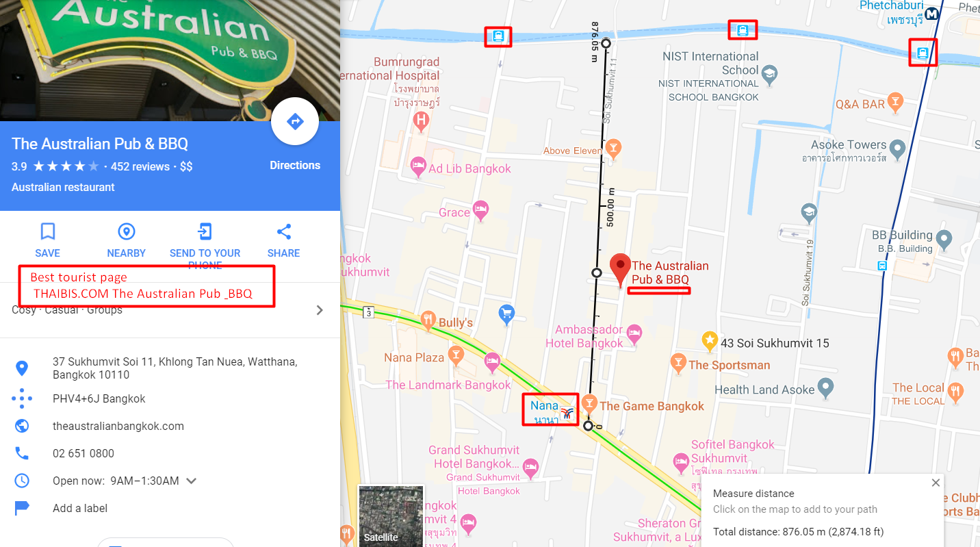Click the blue Directions arrow button

[295, 122]
